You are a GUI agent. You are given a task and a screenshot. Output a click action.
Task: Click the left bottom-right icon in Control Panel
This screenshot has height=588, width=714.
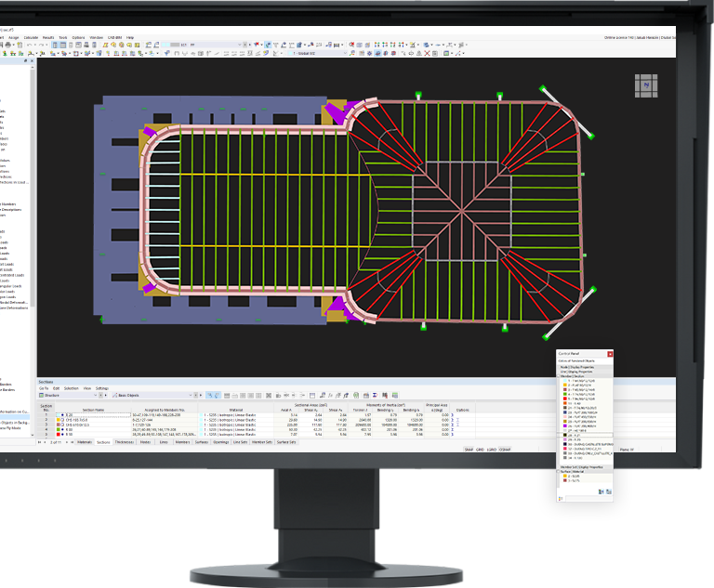[602, 491]
